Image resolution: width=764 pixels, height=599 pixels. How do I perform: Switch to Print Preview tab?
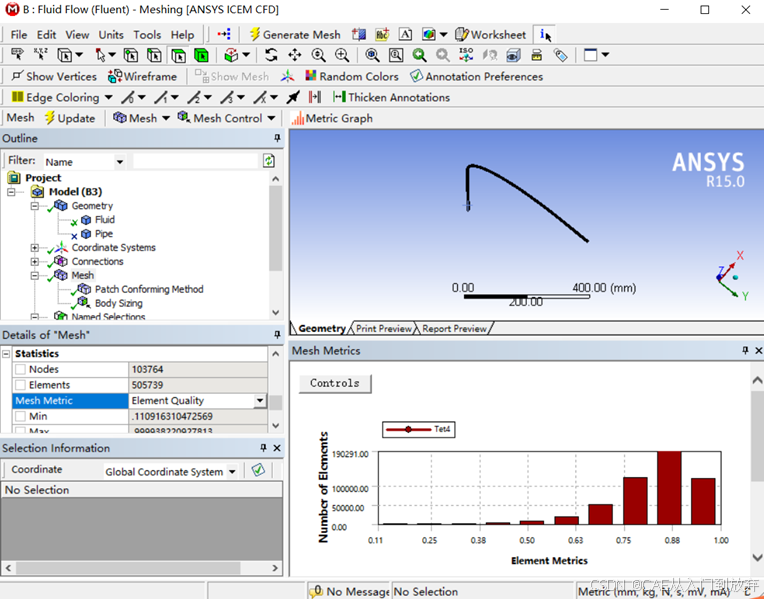383,328
